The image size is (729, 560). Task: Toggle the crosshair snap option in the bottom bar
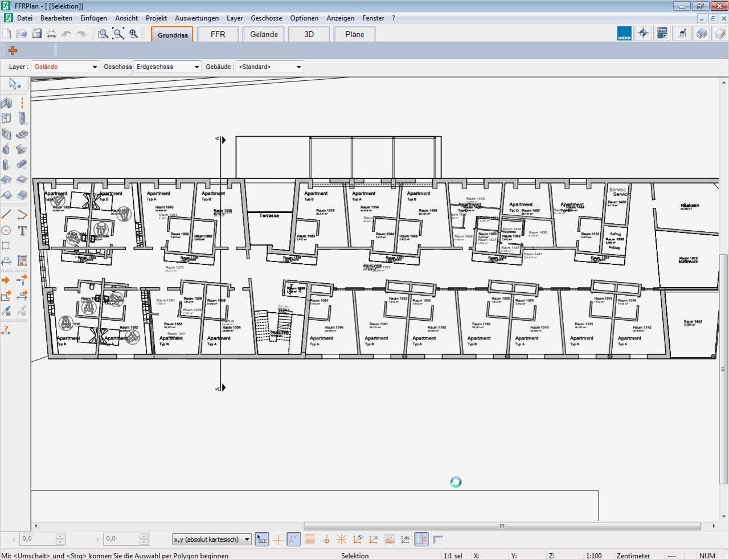coord(278,539)
